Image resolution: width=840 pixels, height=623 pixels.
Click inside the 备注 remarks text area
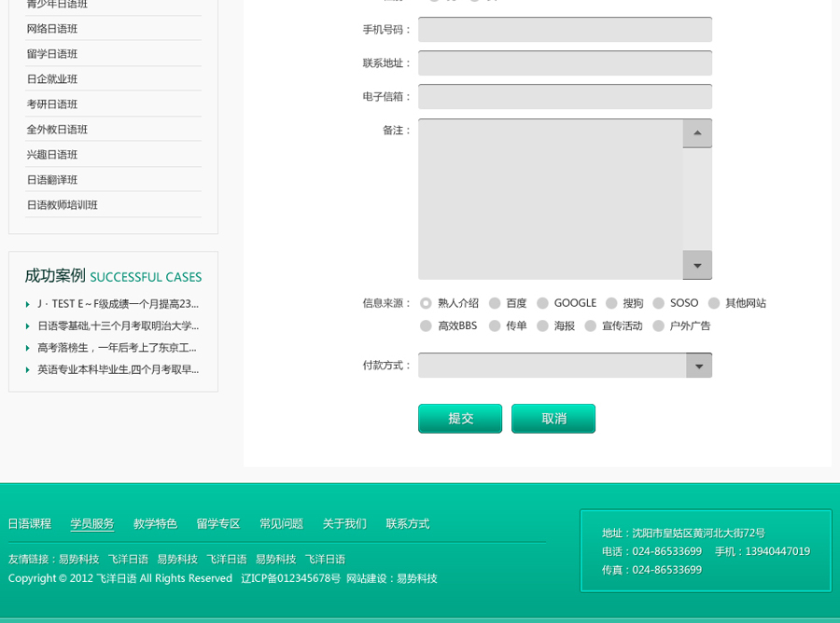(551, 199)
